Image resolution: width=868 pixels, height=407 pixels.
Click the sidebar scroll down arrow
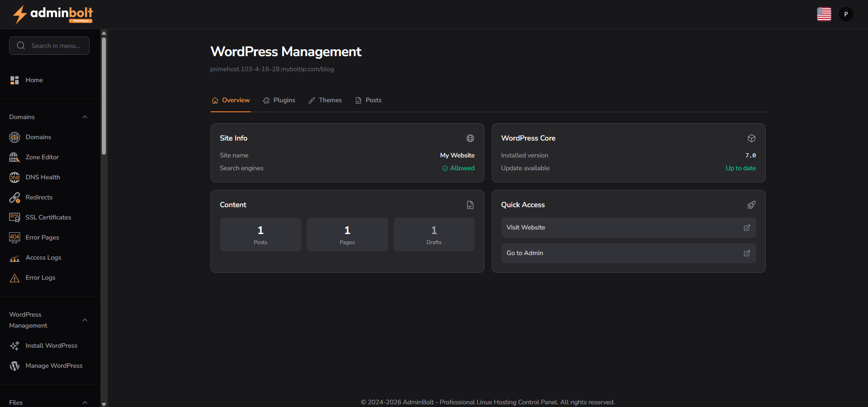[x=104, y=404]
